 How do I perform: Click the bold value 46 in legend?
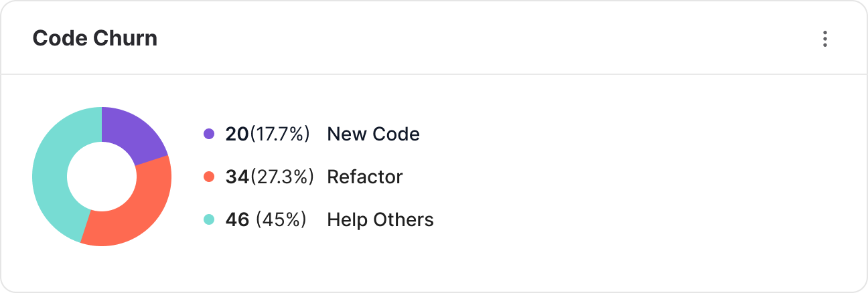[x=237, y=219]
